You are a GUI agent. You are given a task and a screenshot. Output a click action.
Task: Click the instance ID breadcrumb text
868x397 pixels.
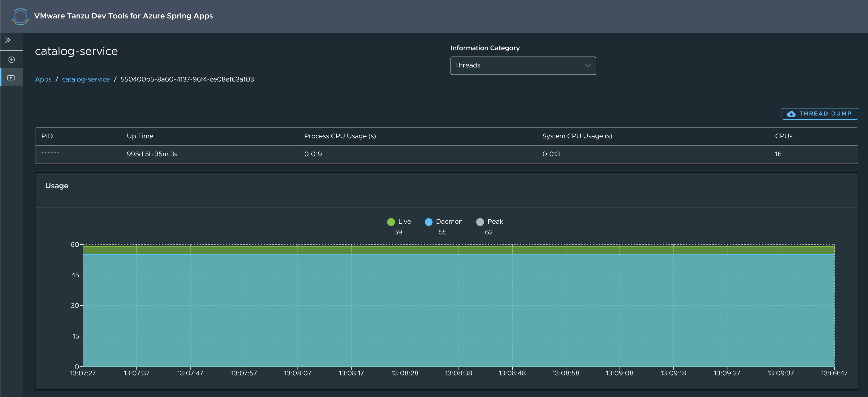pyautogui.click(x=187, y=79)
